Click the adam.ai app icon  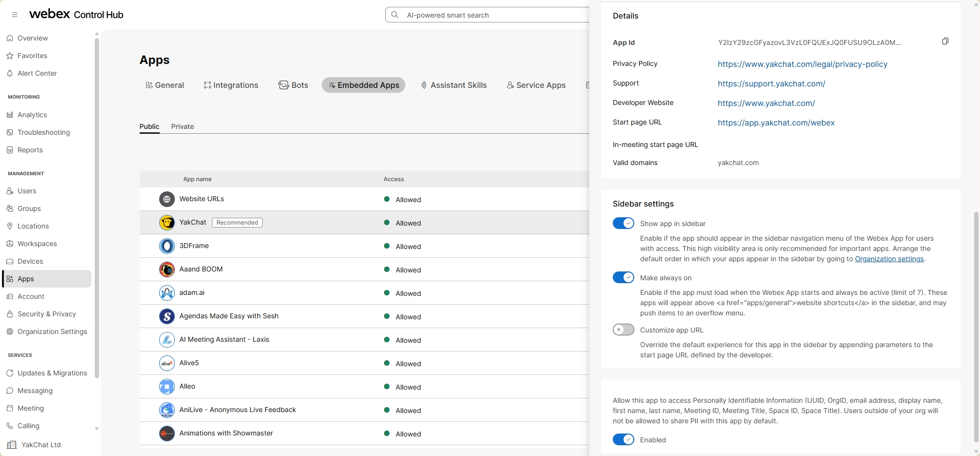pos(167,293)
